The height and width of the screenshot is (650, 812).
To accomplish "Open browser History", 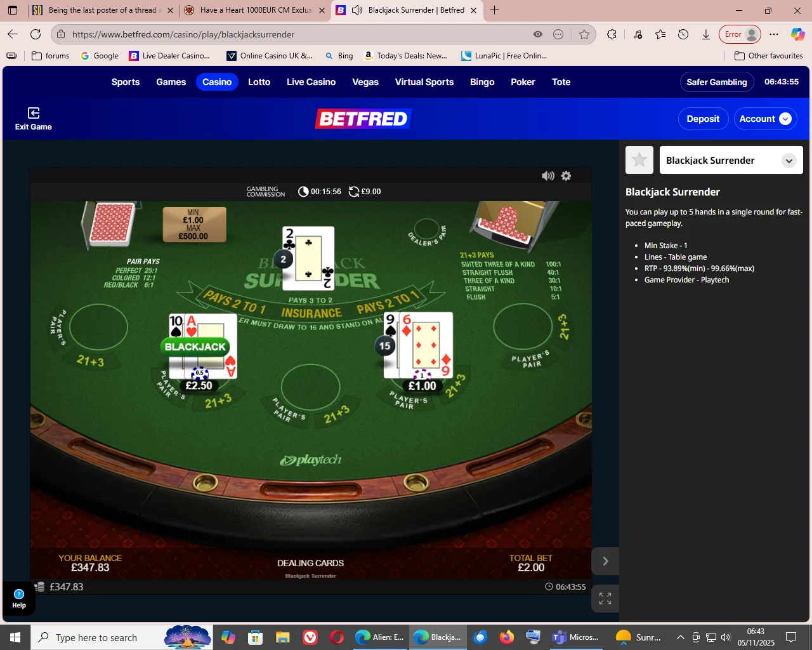I will (683, 34).
